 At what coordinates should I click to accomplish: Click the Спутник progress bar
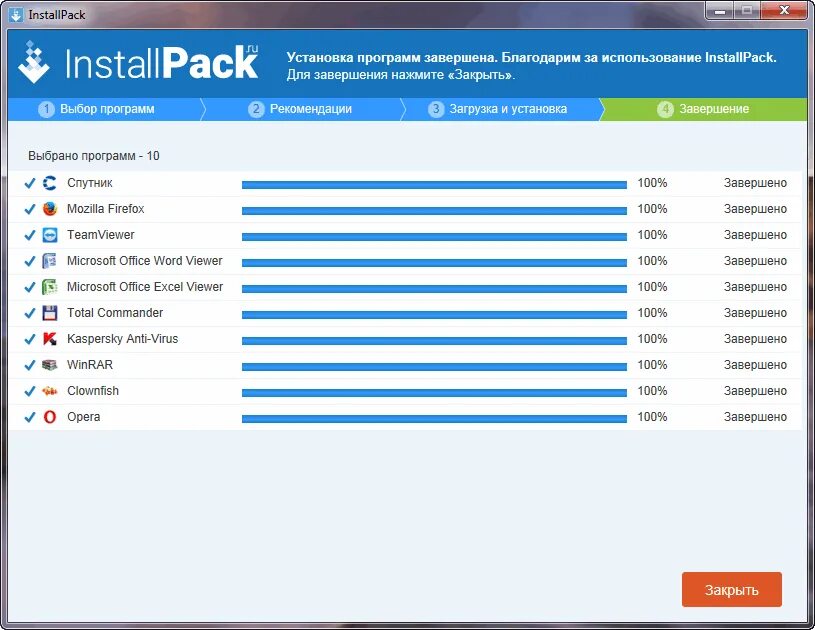point(434,185)
